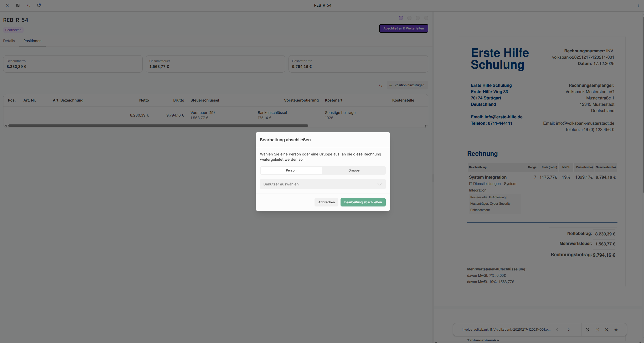The image size is (644, 343).
Task: Click the chevron arrow in user dropdown
Action: (x=379, y=184)
